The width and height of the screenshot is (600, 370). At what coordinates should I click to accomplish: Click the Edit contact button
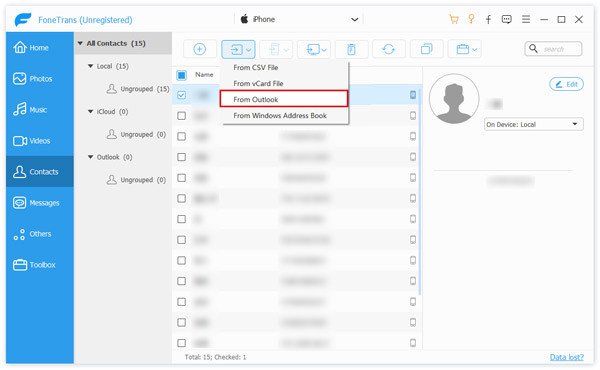pyautogui.click(x=566, y=84)
